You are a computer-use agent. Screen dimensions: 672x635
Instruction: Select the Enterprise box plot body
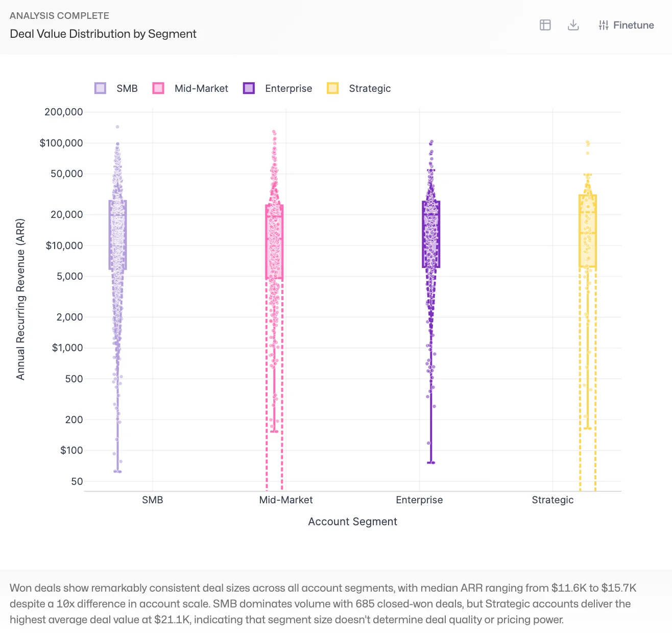click(x=431, y=234)
